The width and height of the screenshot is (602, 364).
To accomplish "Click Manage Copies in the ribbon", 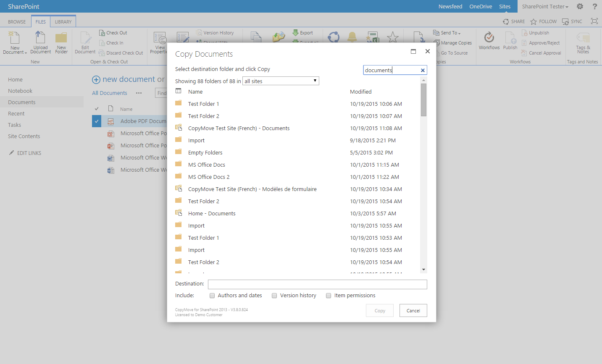I will point(452,43).
